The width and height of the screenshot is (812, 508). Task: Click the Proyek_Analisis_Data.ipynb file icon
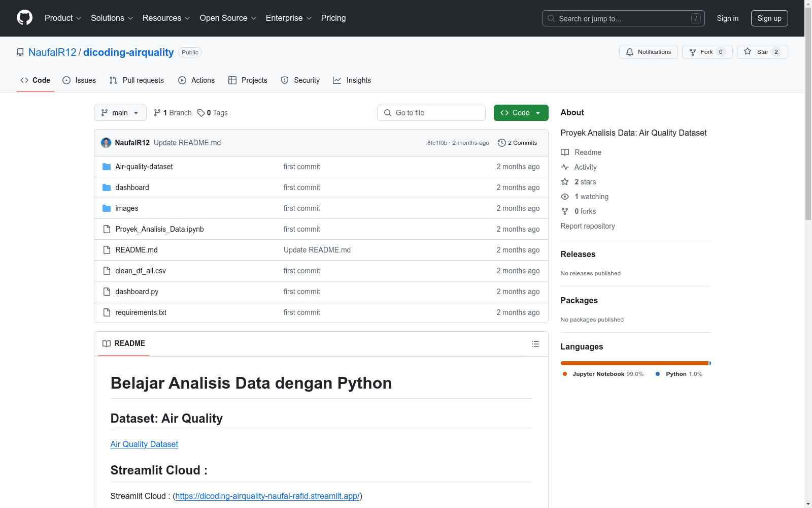tap(107, 229)
